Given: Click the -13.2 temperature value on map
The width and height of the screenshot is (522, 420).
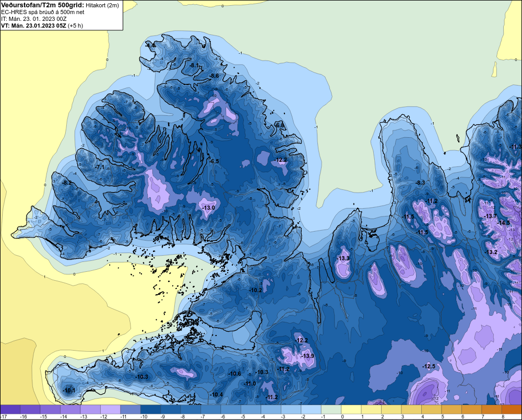Looking at the screenshot, I should click(x=491, y=253).
